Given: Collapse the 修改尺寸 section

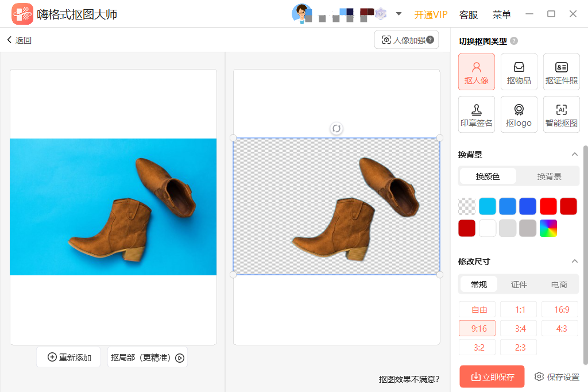Looking at the screenshot, I should 574,261.
